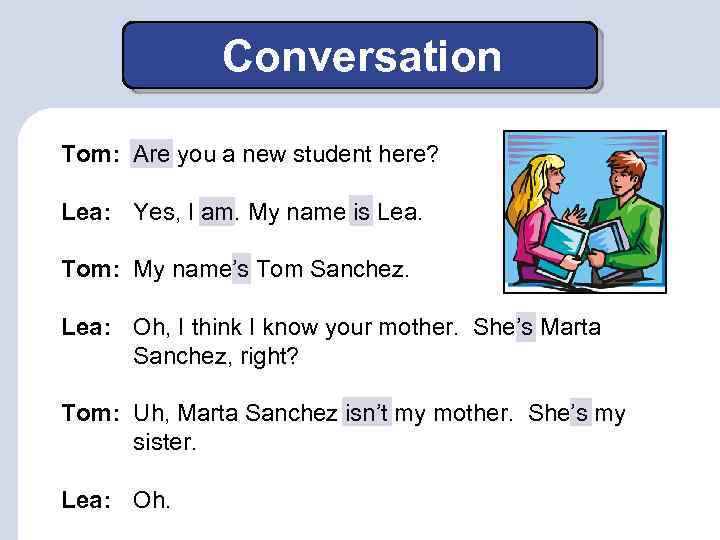Select the clip art of two students
720x540 pixels.
[584, 211]
